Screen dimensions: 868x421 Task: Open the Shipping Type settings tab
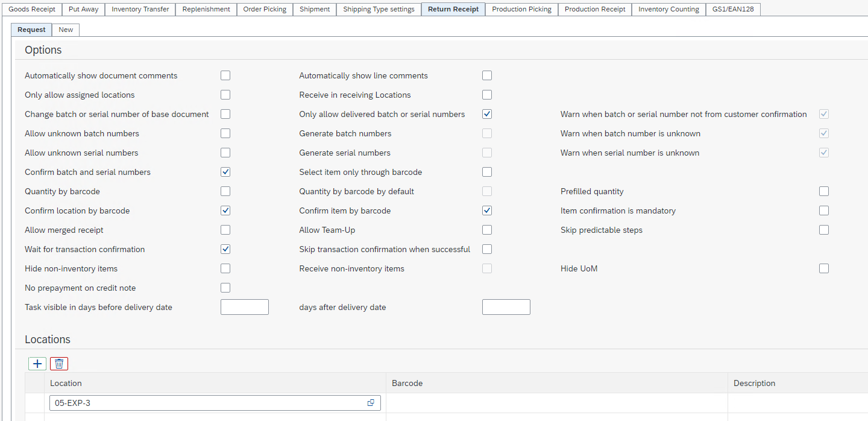point(379,9)
